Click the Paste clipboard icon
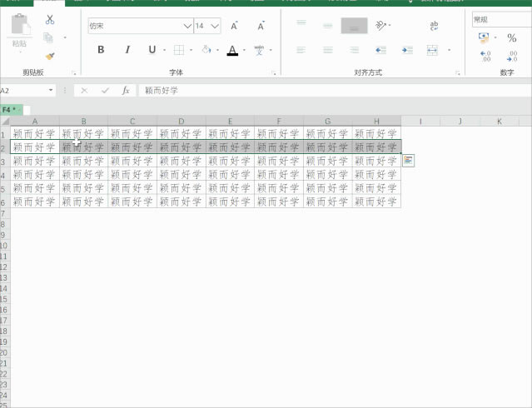532x408 pixels. click(19, 28)
